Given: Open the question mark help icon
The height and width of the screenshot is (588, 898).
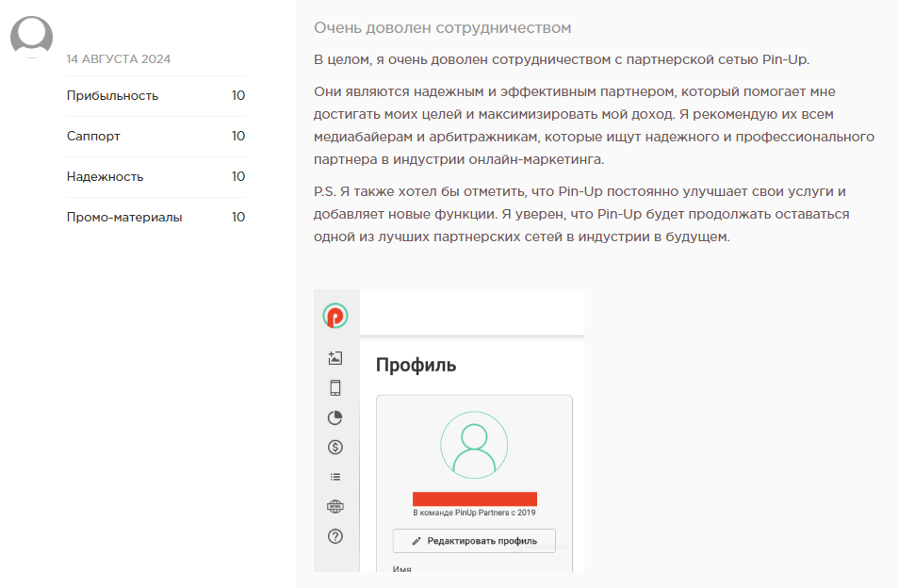Looking at the screenshot, I should (335, 536).
